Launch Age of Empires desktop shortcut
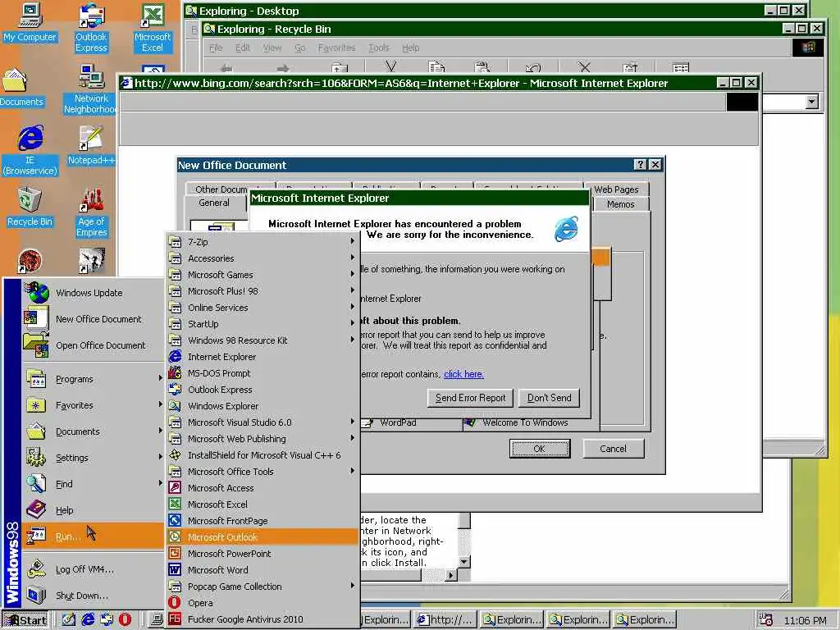This screenshot has height=630, width=840. click(91, 212)
